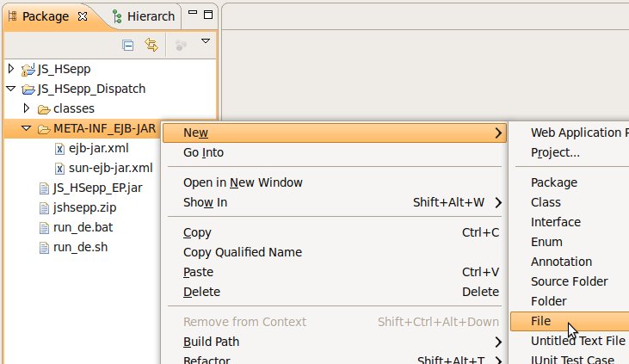The width and height of the screenshot is (629, 364).
Task: Collapse the JS_HSepp_Dispatch project node
Action: click(x=11, y=88)
